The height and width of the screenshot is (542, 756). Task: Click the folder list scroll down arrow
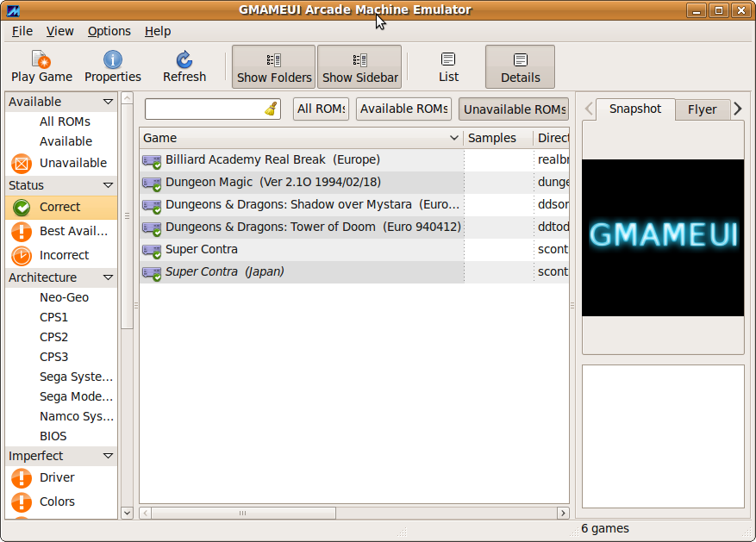[128, 513]
